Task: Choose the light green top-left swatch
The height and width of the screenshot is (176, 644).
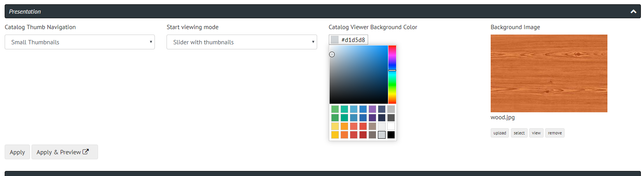Action: [x=335, y=109]
